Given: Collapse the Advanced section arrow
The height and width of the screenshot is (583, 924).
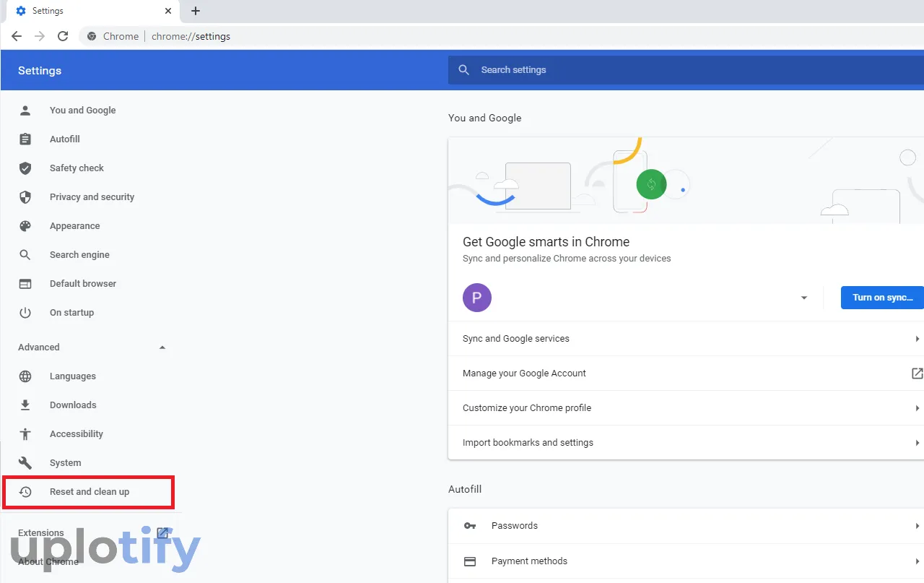Looking at the screenshot, I should (162, 347).
